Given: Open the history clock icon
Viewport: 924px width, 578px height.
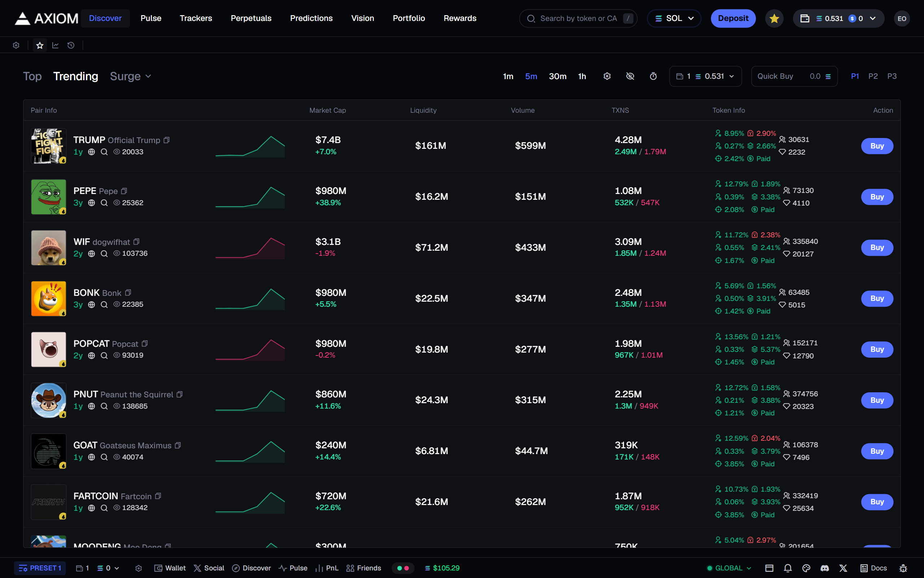Looking at the screenshot, I should 71,46.
